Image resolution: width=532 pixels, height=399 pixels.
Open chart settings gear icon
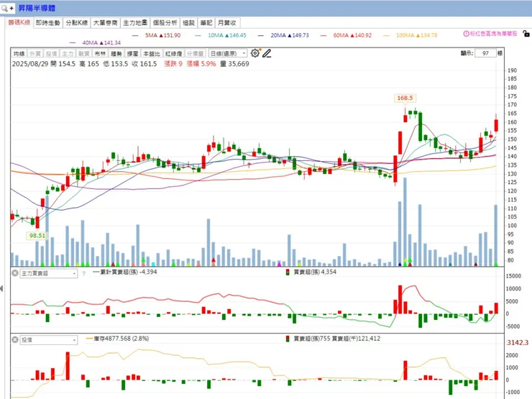point(255,53)
